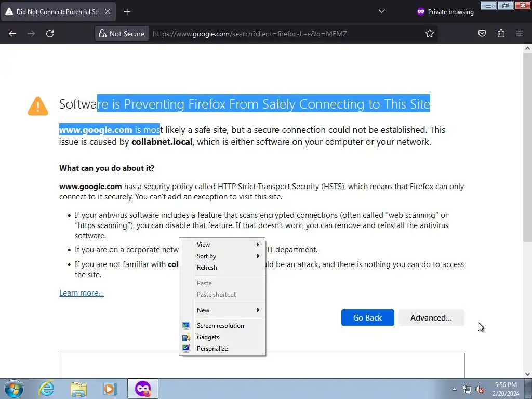Click the Go Back button
The width and height of the screenshot is (532, 399).
tap(367, 317)
